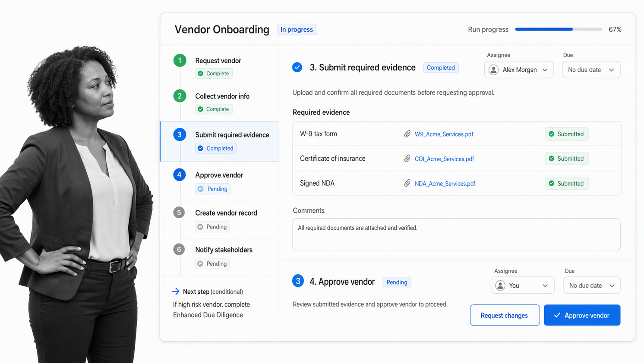Open the NDA_Acme_Services.pdf link
Viewport: 644px width, 363px height.
coord(445,183)
